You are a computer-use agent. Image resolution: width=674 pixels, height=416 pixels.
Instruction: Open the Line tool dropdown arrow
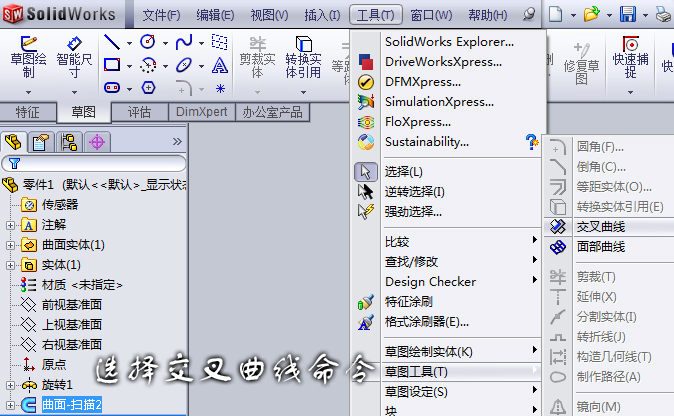[x=129, y=43]
